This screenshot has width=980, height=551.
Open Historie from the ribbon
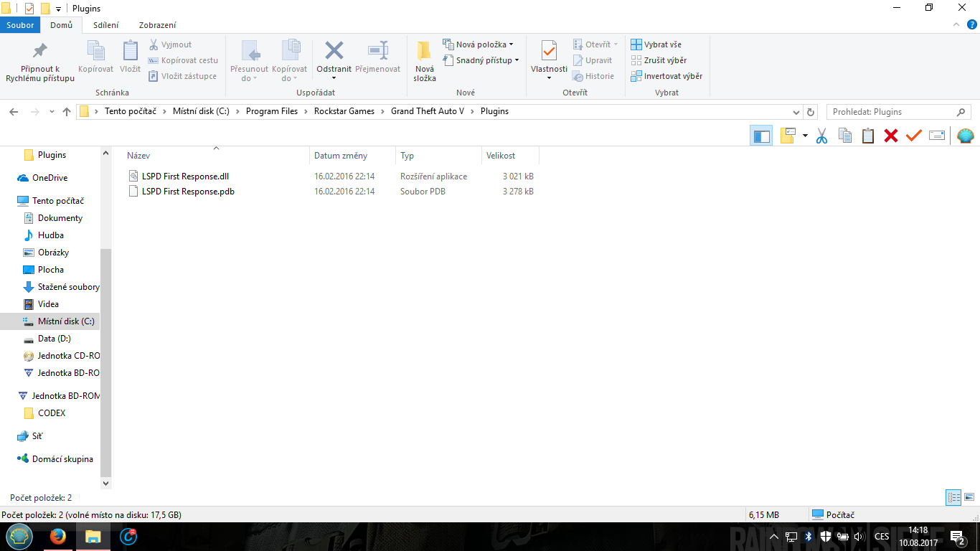[x=593, y=76]
